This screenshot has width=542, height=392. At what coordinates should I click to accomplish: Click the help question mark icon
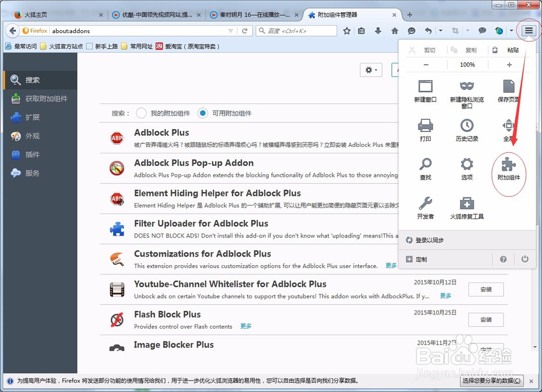tap(504, 259)
